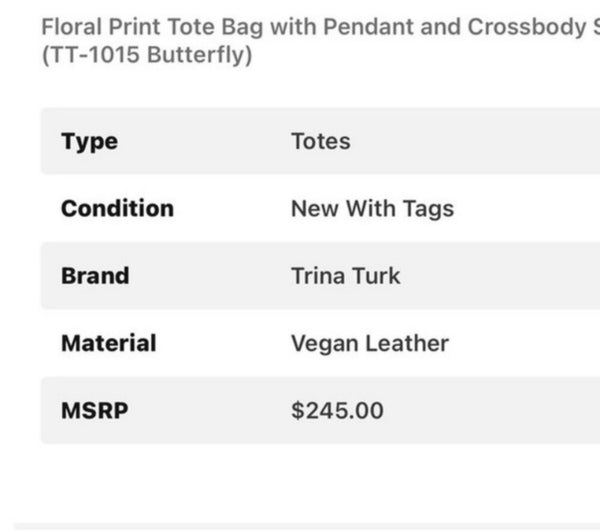Viewport: 600px width, 532px height.
Task: Select the Brand label
Action: [95, 276]
